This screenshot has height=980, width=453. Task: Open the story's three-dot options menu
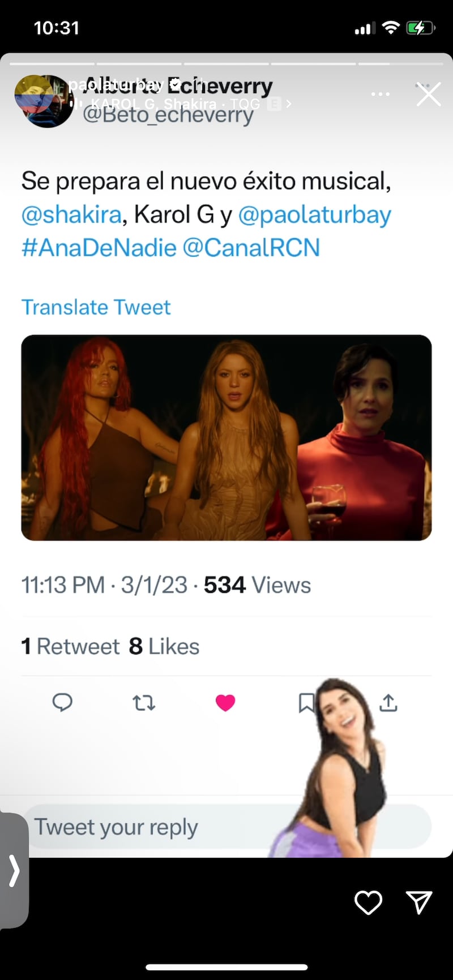point(380,94)
